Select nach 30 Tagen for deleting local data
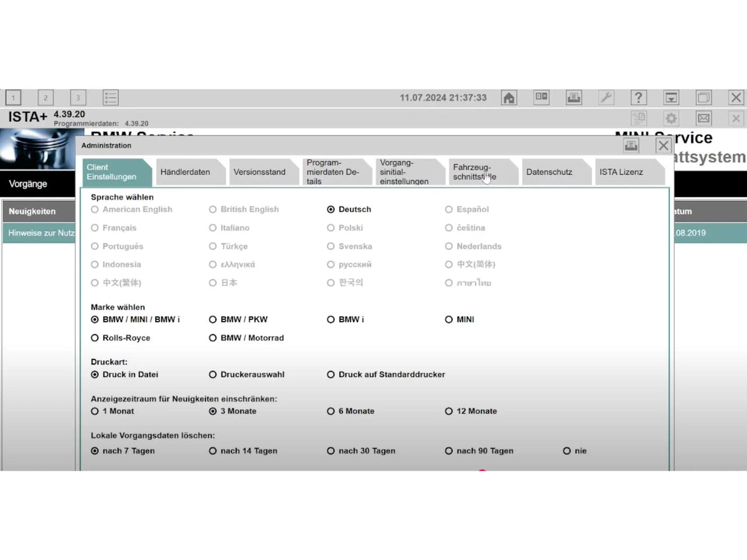The height and width of the screenshot is (560, 747). click(331, 450)
